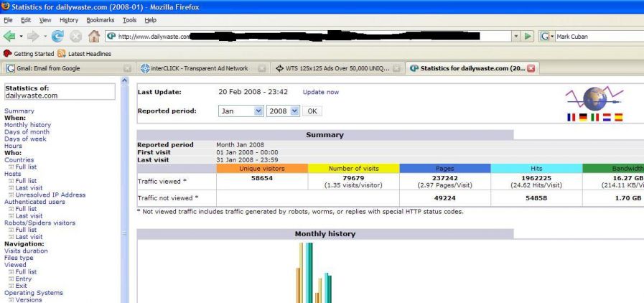Select the Dutch flag language icon
Image resolution: width=644 pixels, height=303 pixels.
[607, 118]
